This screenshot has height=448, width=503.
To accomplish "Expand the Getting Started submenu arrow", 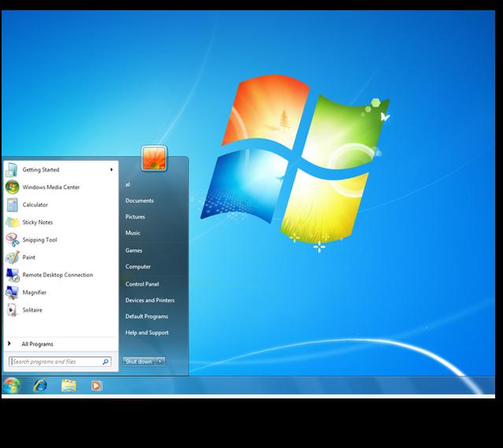I will pyautogui.click(x=111, y=170).
